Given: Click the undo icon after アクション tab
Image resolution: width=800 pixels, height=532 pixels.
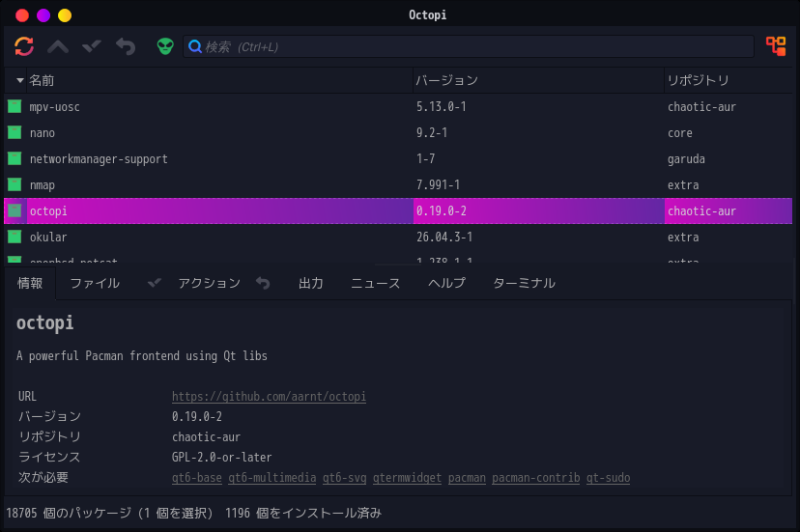Looking at the screenshot, I should click(x=263, y=283).
